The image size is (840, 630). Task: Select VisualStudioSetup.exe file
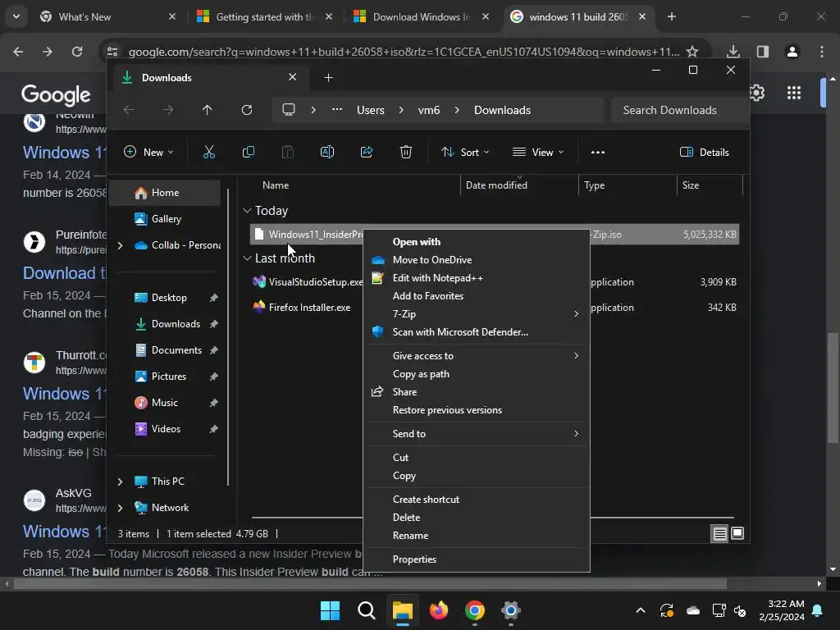click(308, 282)
